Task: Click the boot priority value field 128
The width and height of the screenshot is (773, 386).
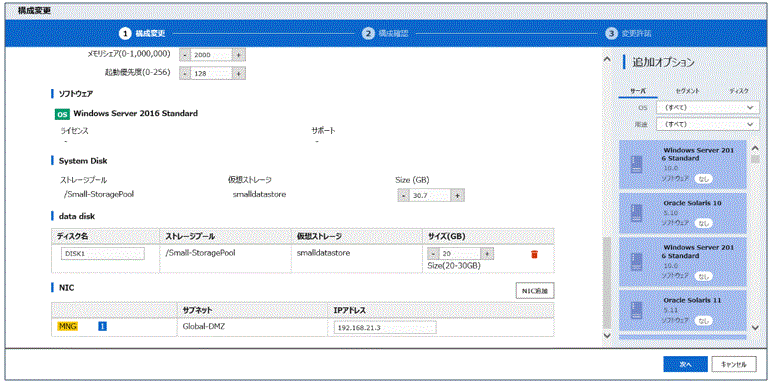Action: [x=211, y=73]
